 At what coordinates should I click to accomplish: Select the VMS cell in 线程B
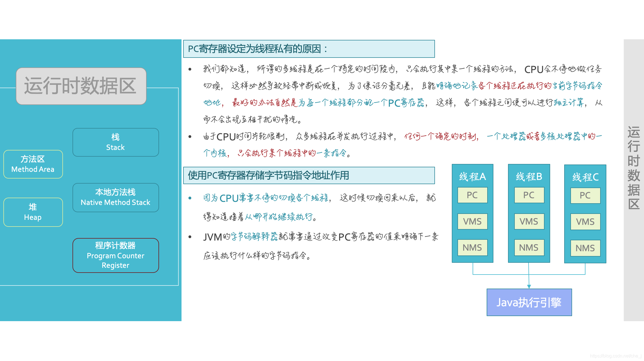point(529,221)
